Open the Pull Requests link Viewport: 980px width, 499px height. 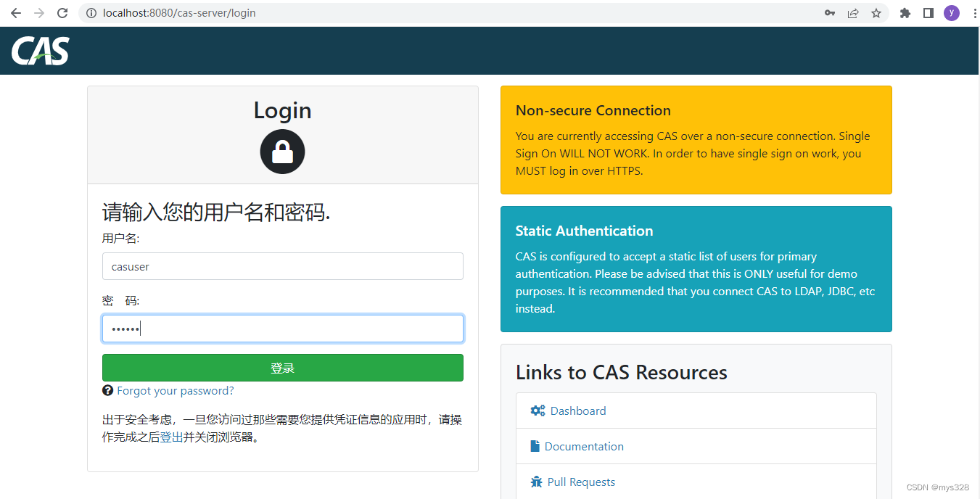(580, 482)
